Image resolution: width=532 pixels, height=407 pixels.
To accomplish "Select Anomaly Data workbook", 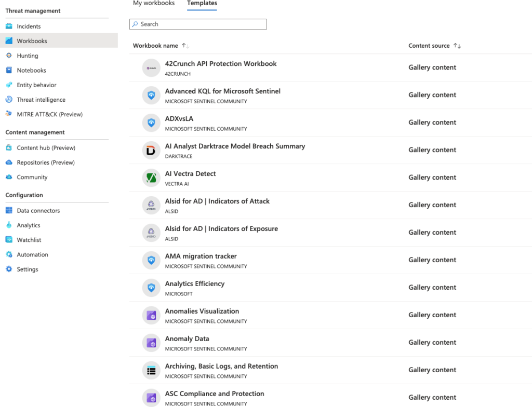I will click(x=187, y=338).
